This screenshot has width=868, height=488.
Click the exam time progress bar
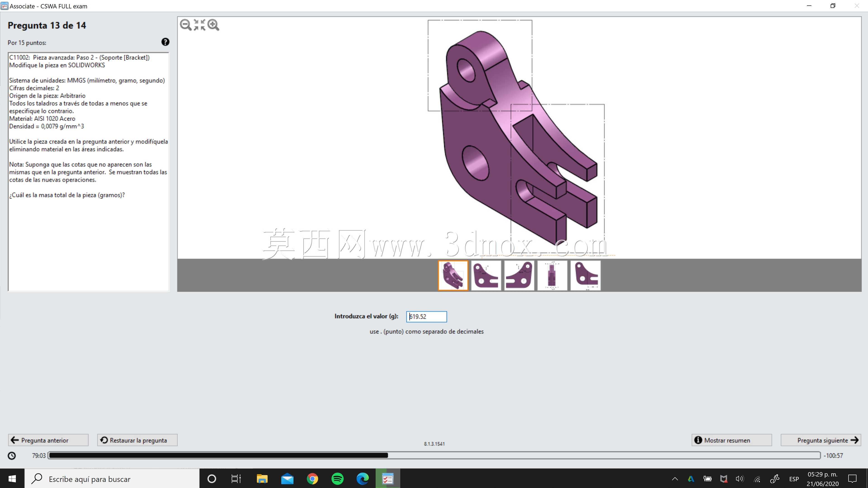tap(434, 455)
